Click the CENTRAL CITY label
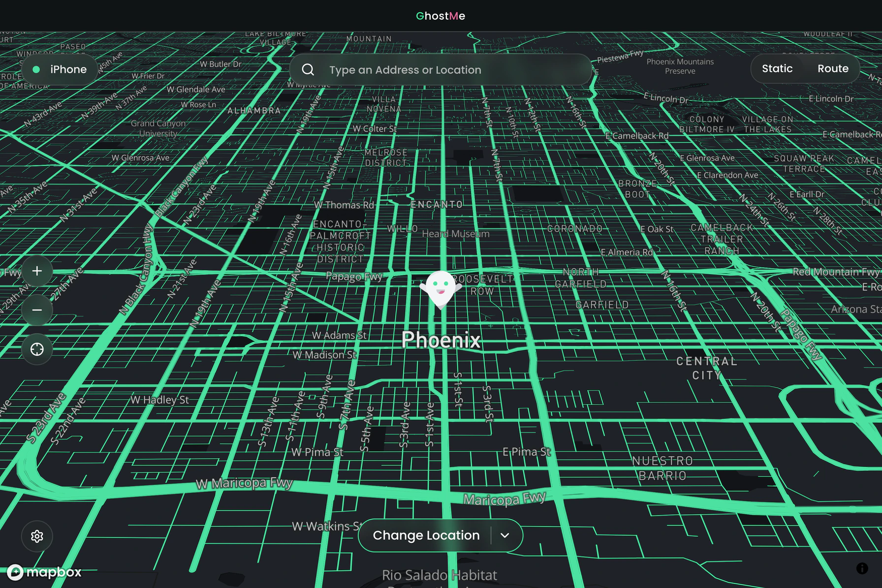Screen dimensions: 882x588 (707, 368)
